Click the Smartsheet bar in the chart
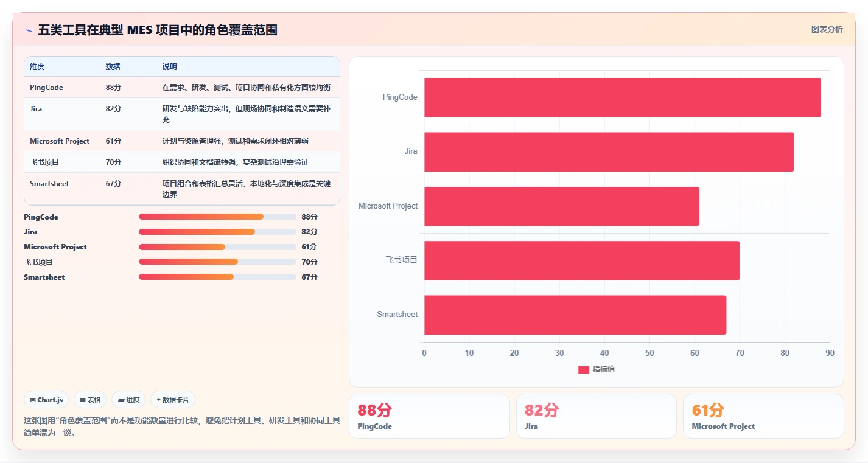 tap(575, 315)
